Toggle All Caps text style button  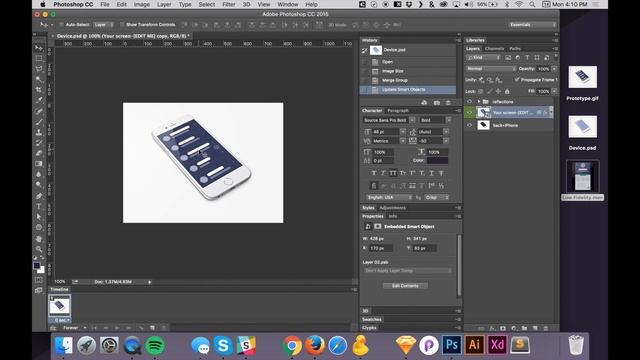click(x=393, y=173)
